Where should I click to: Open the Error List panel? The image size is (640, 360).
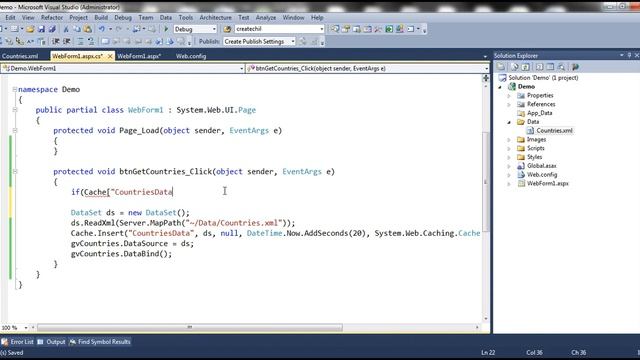coord(18,342)
